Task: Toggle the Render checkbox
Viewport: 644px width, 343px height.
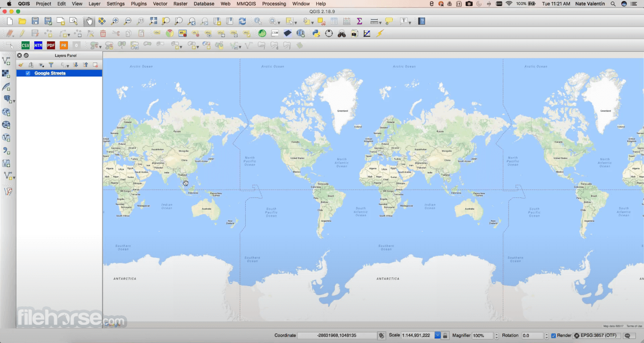Action: point(553,335)
